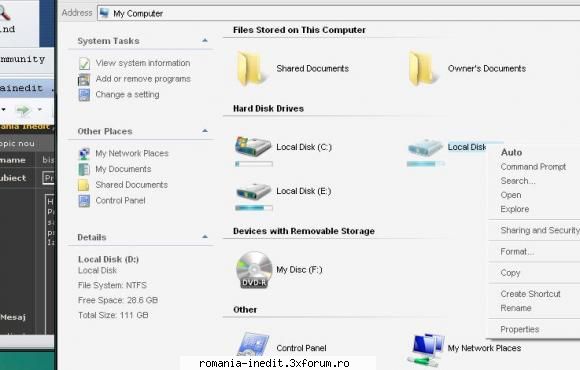Screen dimensions: 580x370
Task: Click the Control Panel sidebar icon
Action: pos(84,201)
